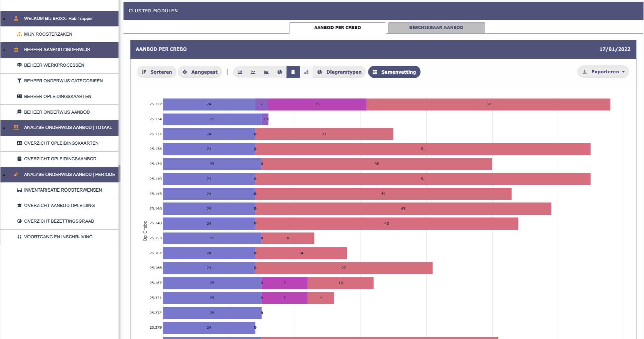Click the org chart icon of Mijn Roosterzaken
This screenshot has width=644, height=339.
tap(19, 34)
